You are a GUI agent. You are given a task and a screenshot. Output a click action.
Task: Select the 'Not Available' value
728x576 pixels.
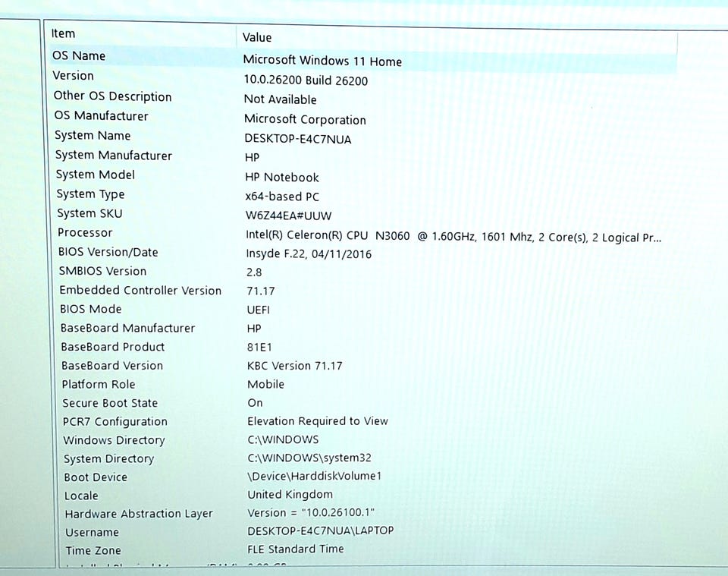(x=280, y=99)
